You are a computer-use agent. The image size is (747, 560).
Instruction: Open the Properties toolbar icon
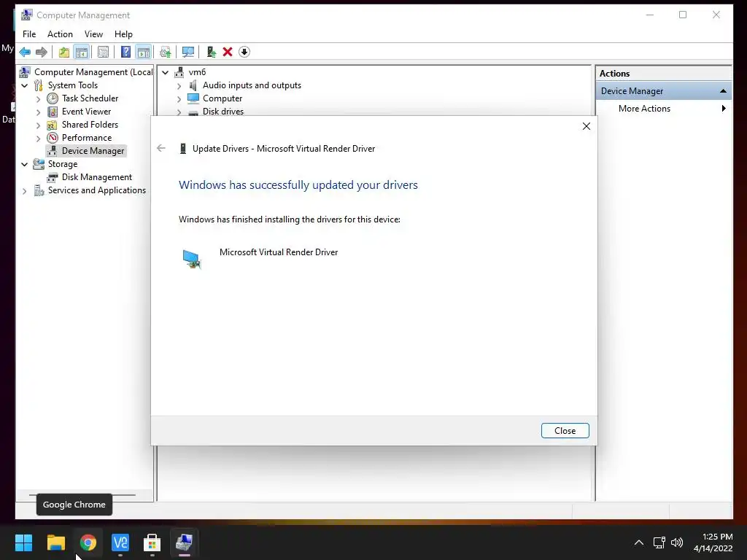(x=103, y=52)
